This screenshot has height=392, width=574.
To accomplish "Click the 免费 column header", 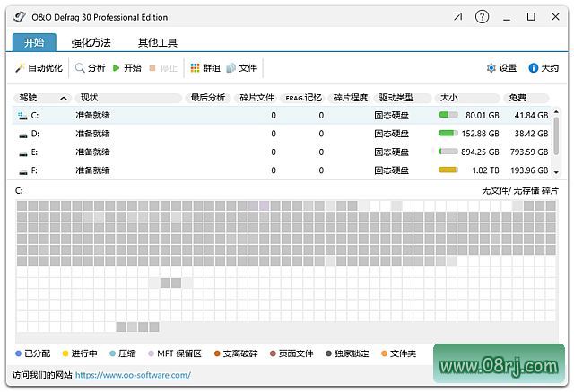I will click(526, 98).
